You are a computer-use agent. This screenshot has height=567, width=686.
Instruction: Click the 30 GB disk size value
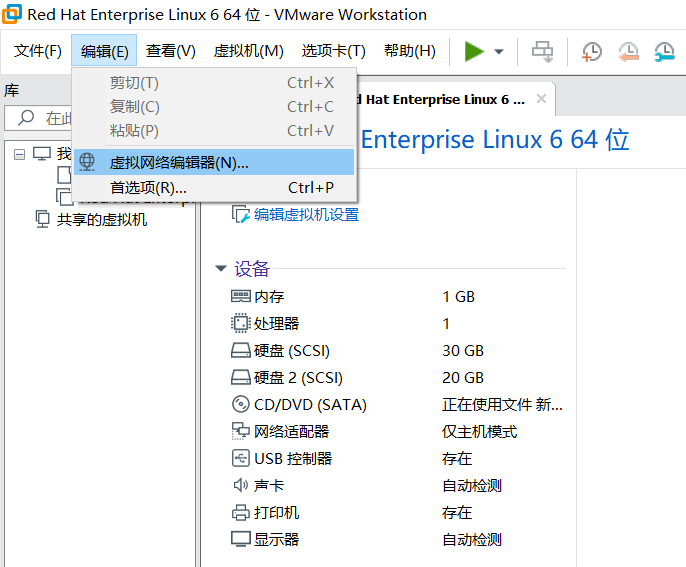pos(463,351)
